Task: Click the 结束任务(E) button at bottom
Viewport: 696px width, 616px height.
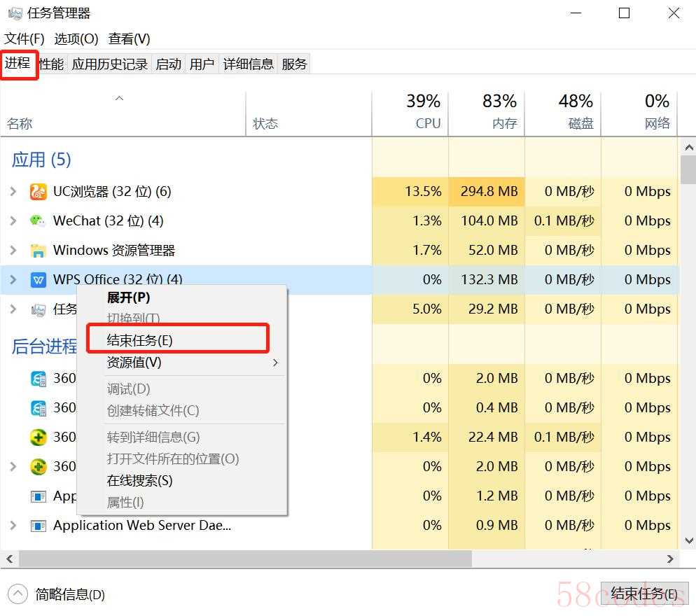Action: 644,594
